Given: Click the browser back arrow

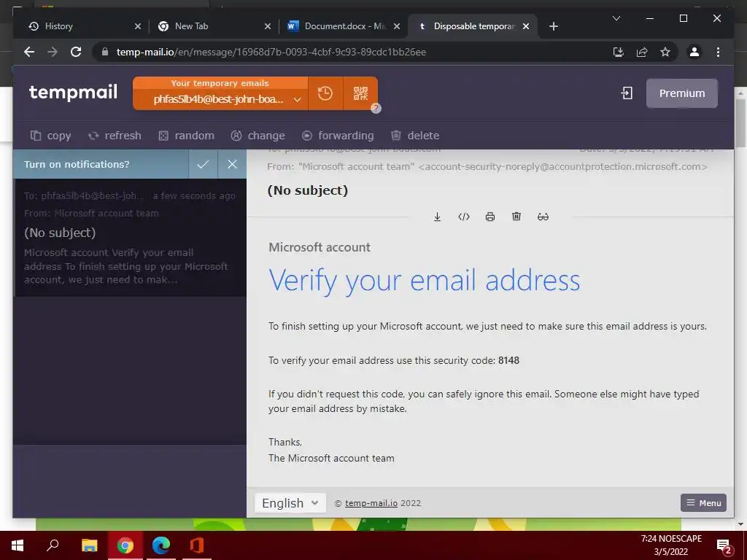Looking at the screenshot, I should 29,52.
